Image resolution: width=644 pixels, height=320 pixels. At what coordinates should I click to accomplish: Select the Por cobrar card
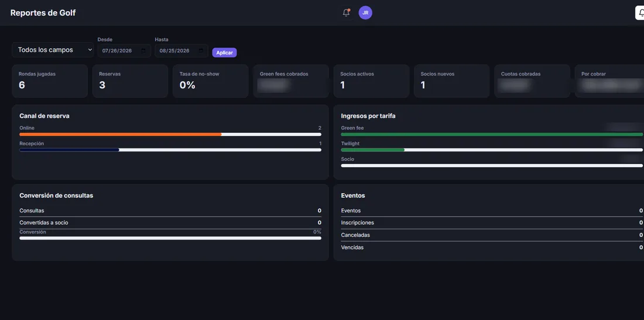[609, 81]
